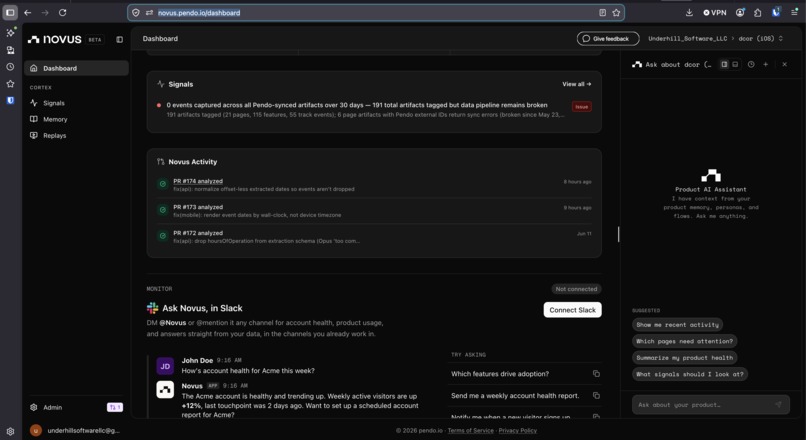
Task: Open the shield site-protection icon in address bar
Action: pyautogui.click(x=136, y=13)
